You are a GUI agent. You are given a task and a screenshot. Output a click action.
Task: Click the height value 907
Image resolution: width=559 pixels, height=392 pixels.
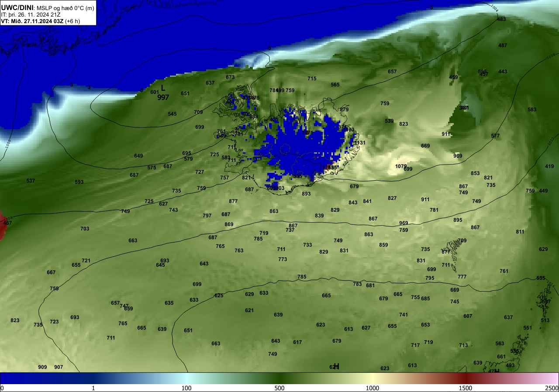[x=59, y=367]
